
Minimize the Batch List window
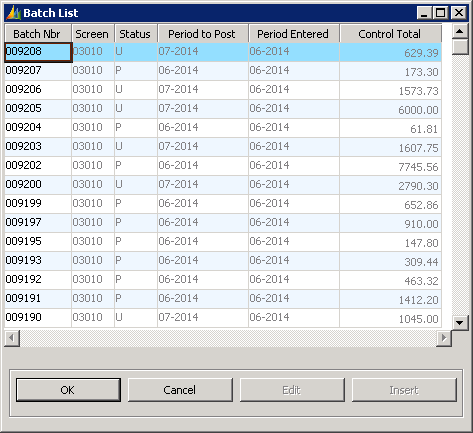(425, 13)
